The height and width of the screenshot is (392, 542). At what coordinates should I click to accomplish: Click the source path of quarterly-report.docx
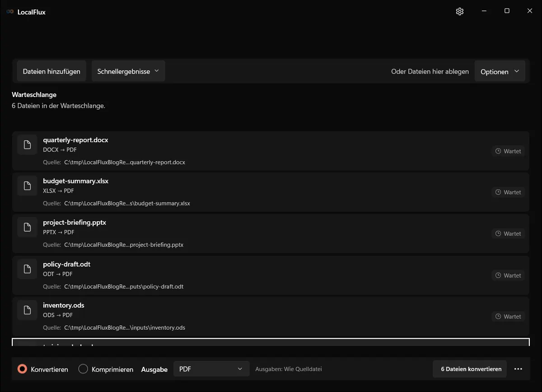[x=125, y=162]
